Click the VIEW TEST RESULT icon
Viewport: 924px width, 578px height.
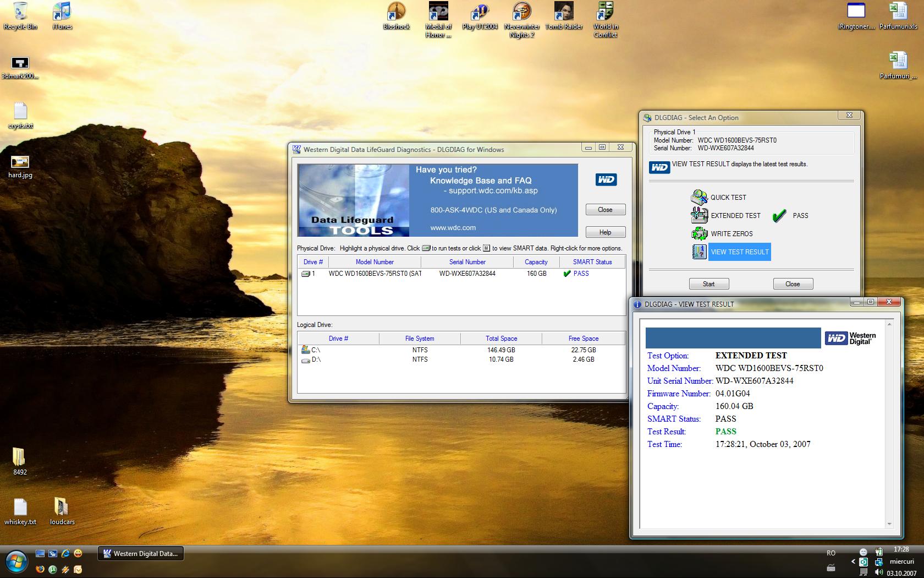tap(699, 252)
